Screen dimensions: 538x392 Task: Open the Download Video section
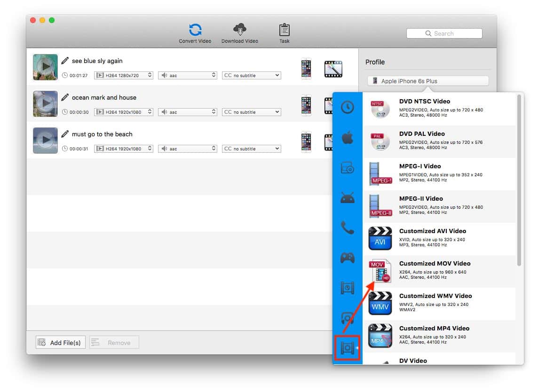[x=239, y=33]
